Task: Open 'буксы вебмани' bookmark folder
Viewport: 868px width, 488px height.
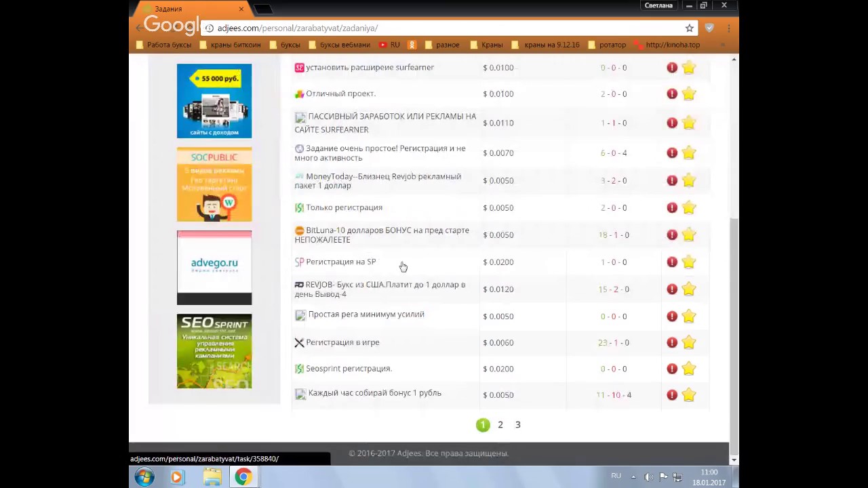Action: pos(339,45)
